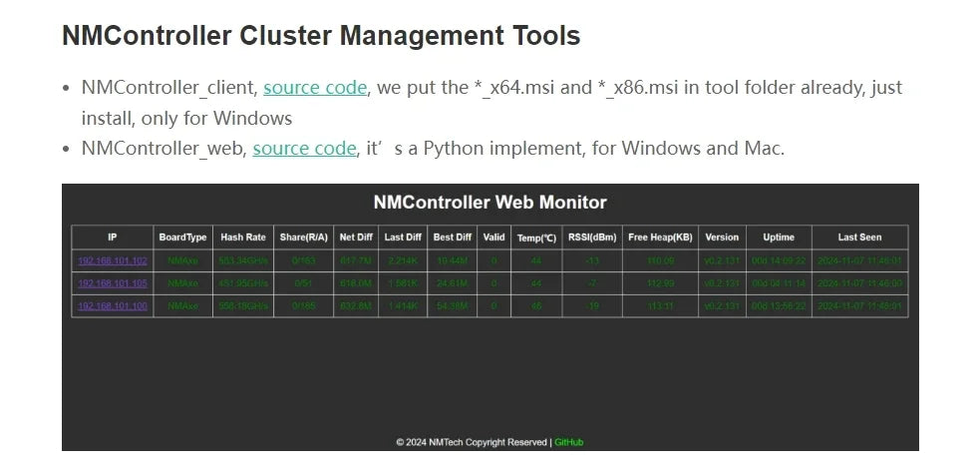Click the Last Diff column header
The width and height of the screenshot is (980, 474).
(x=403, y=237)
